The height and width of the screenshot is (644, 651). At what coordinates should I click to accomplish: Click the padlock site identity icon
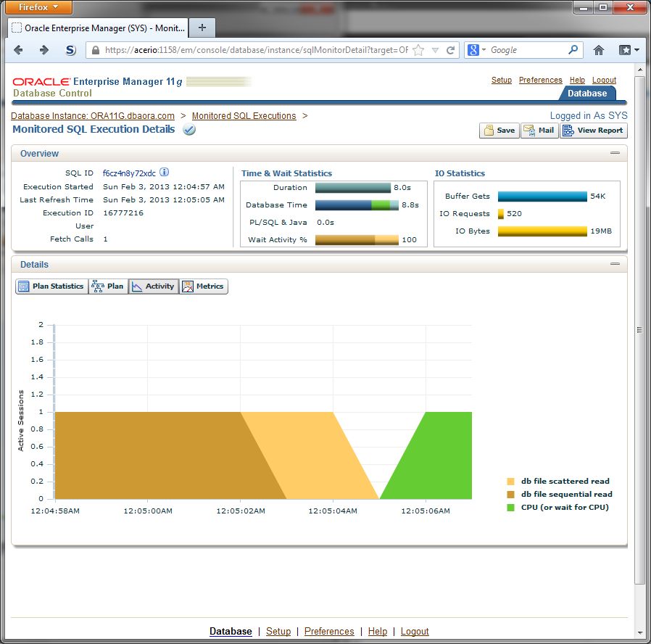[96, 50]
